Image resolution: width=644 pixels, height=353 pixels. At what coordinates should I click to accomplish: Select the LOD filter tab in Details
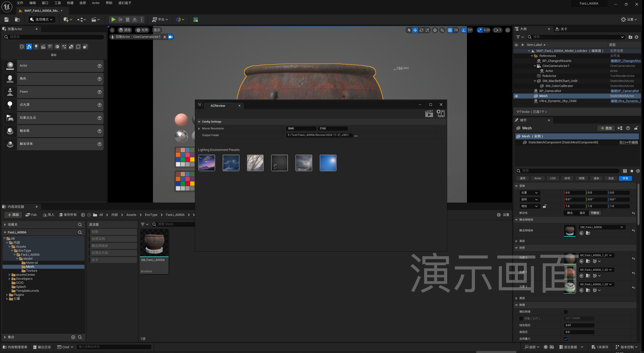coord(553,179)
